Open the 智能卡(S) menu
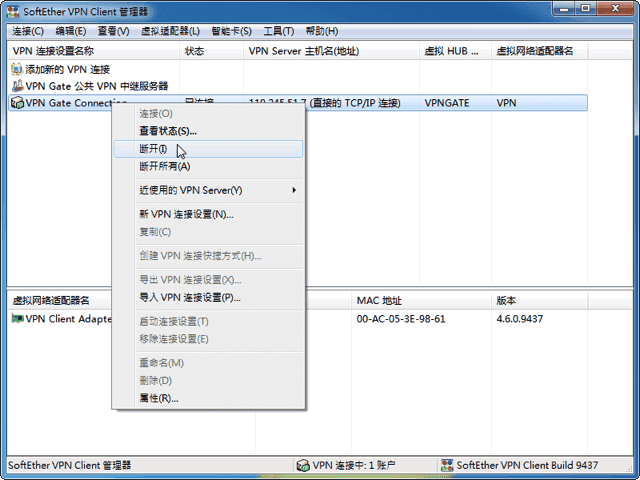640x480 pixels. pyautogui.click(x=231, y=31)
